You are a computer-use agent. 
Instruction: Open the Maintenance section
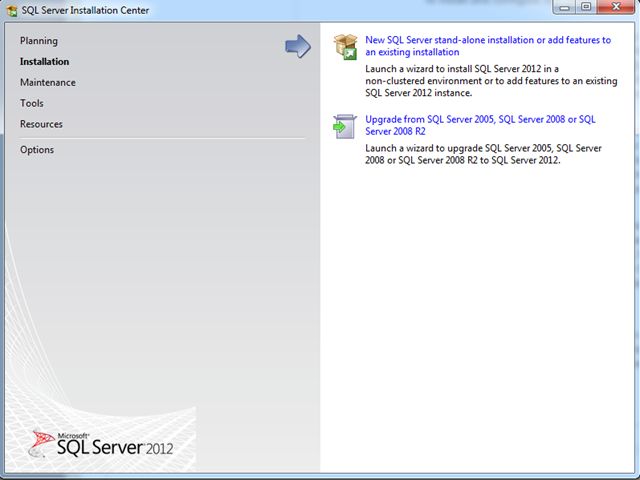click(48, 82)
